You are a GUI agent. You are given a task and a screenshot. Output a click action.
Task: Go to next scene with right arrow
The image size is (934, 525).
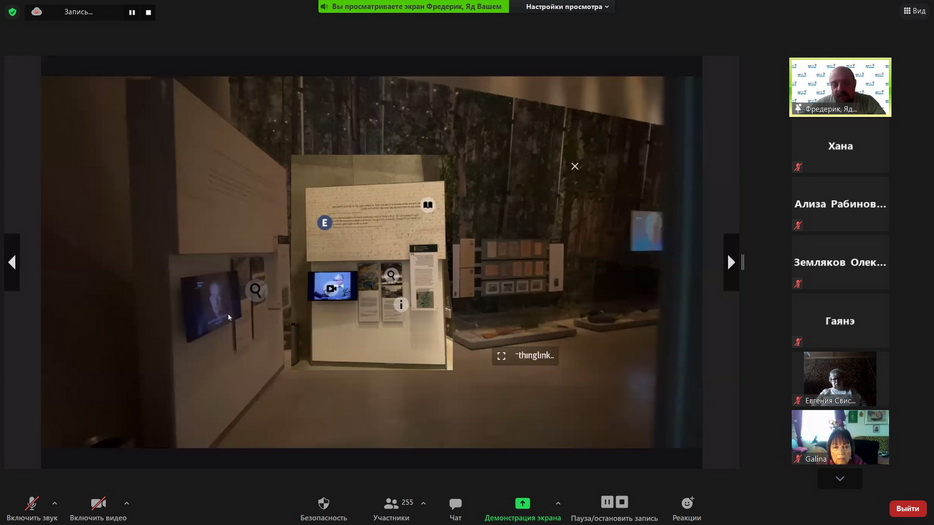click(731, 262)
